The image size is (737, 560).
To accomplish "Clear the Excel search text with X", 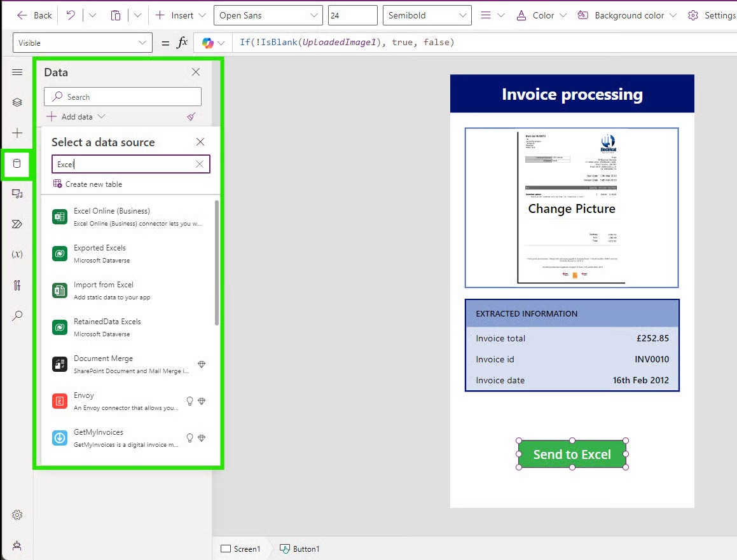I will (200, 164).
